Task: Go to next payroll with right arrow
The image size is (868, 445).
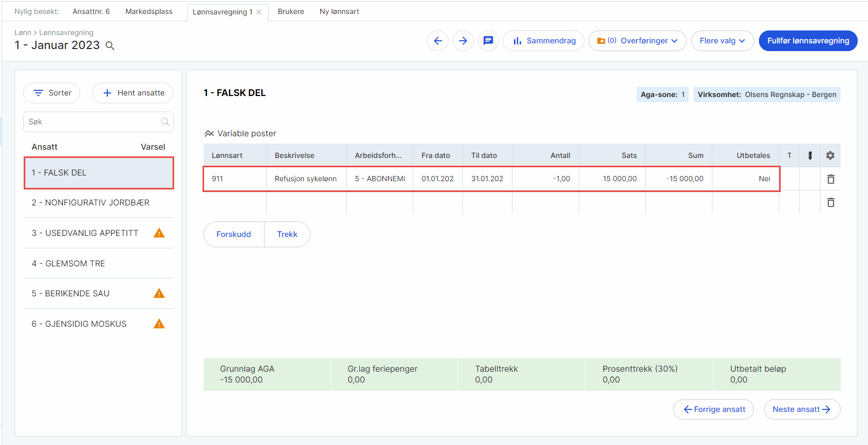Action: tap(463, 41)
